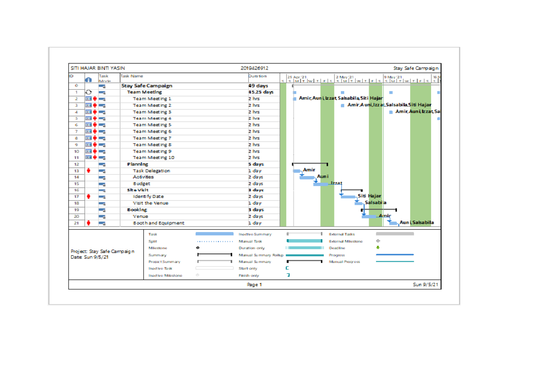Click the 2 May '21 timescale header

tap(345, 77)
